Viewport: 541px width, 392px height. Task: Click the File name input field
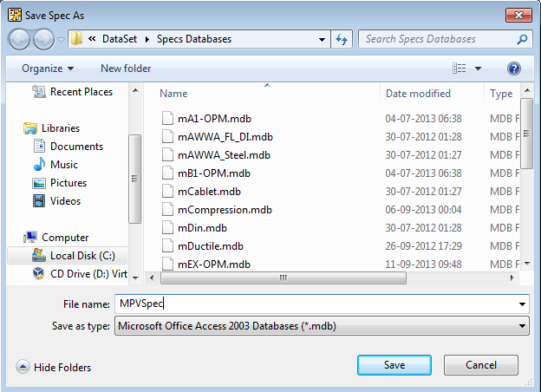[322, 304]
